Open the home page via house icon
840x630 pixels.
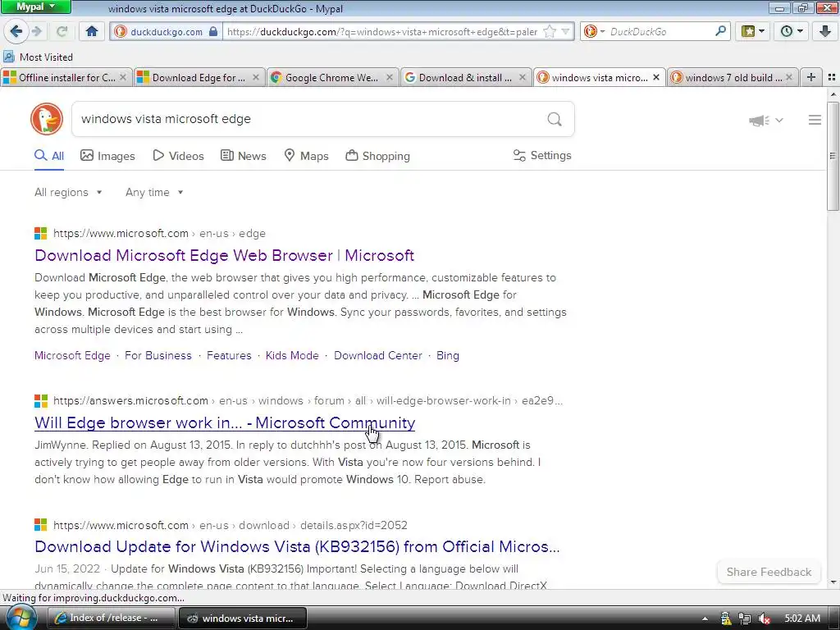coord(92,32)
